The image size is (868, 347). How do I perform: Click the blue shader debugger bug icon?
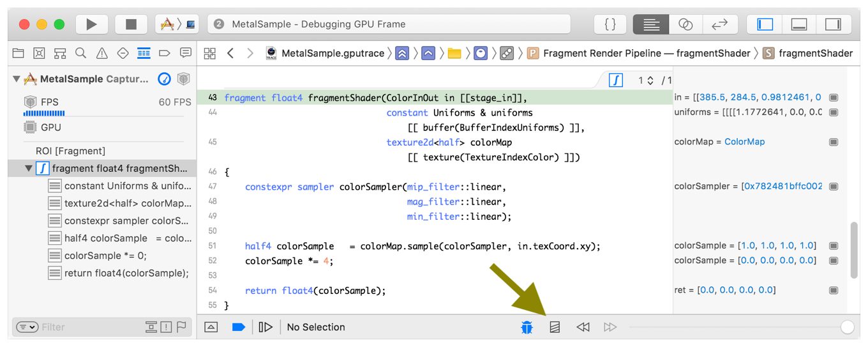click(527, 327)
